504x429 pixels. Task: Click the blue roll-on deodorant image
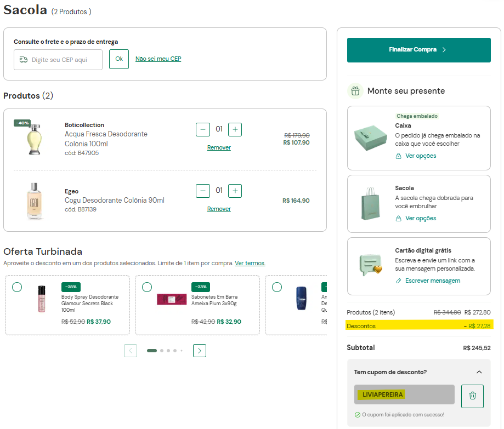tap(301, 298)
